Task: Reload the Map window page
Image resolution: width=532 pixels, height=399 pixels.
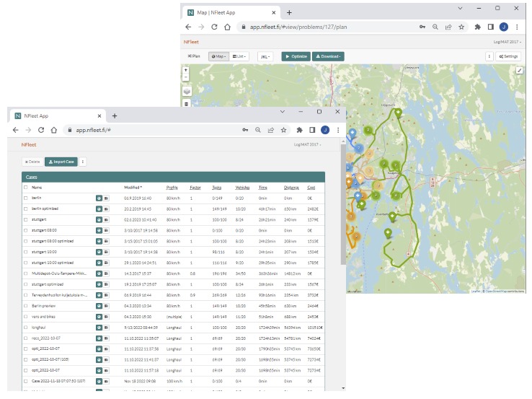Action: pos(214,27)
